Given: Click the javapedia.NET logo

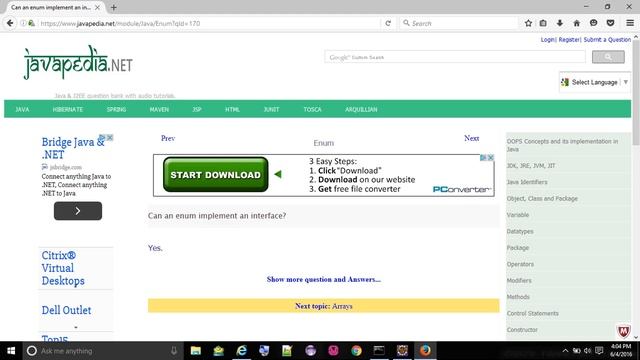Looking at the screenshot, I should click(x=78, y=62).
